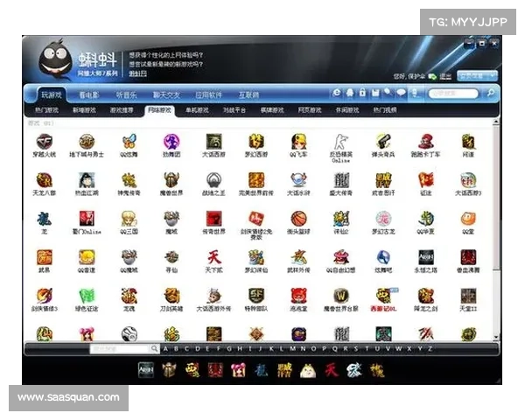Open Internet Explorer from the toolbar
This screenshot has width=525, height=420.
click(x=337, y=93)
